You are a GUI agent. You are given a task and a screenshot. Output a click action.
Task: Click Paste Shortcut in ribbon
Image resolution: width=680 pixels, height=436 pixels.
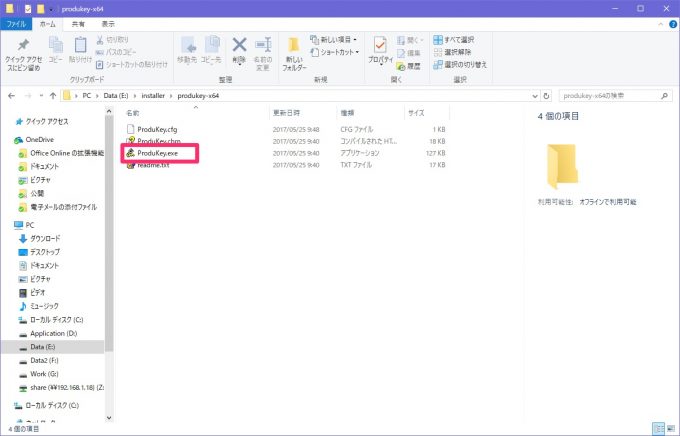tap(131, 64)
